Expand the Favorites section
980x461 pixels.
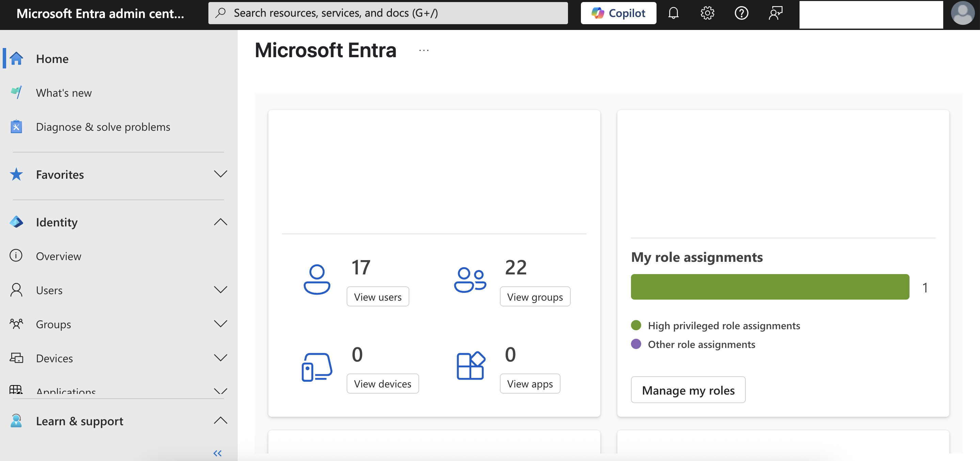(x=220, y=174)
